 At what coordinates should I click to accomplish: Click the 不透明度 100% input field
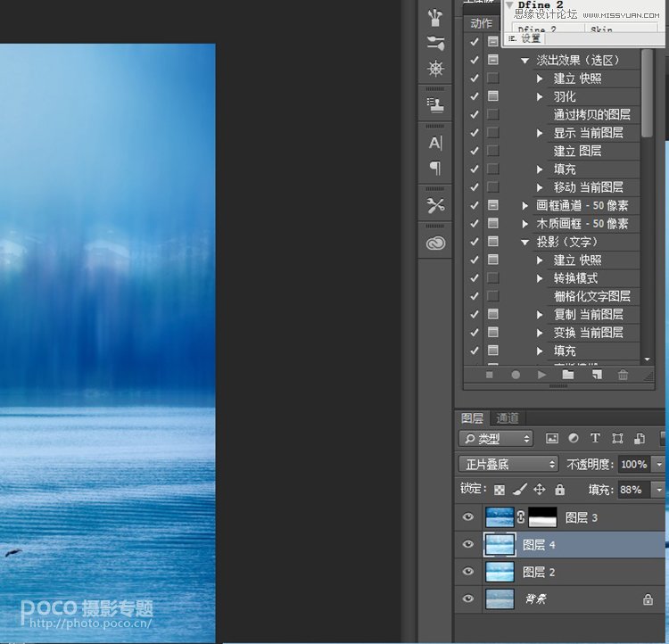coord(634,464)
